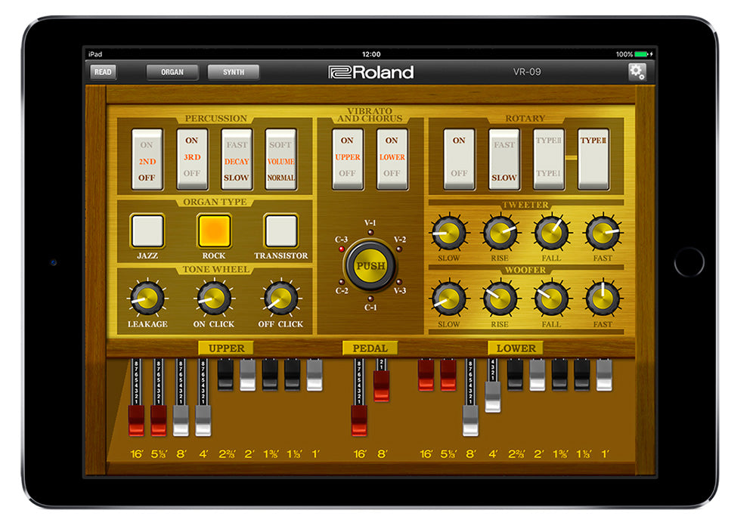Select the TRANSISTOR organ type
This screenshot has height=532, width=756.
[281, 230]
